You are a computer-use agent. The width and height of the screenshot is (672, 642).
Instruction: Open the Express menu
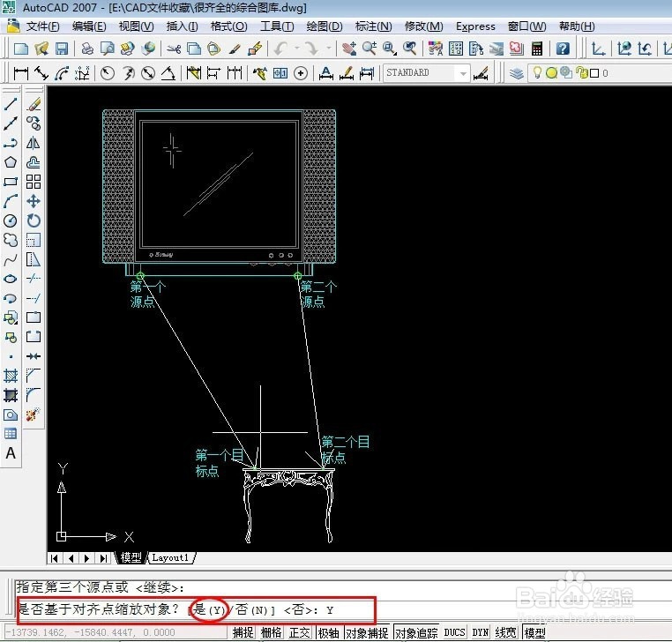(x=475, y=26)
